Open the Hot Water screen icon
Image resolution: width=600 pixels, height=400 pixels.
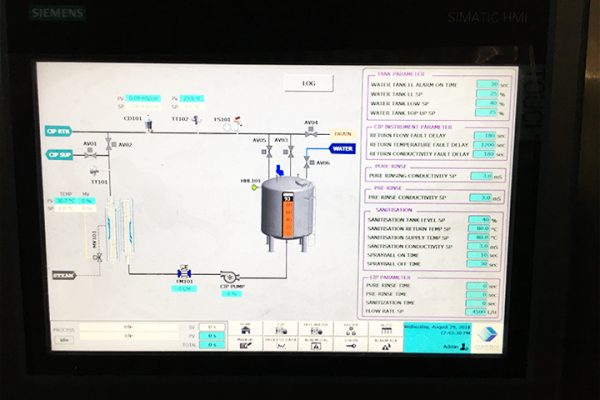pyautogui.click(x=316, y=329)
